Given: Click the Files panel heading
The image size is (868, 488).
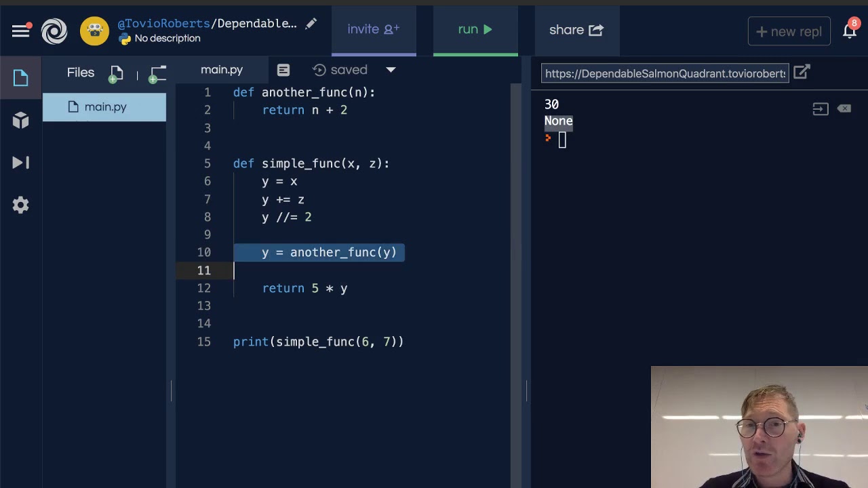Looking at the screenshot, I should pos(81,73).
